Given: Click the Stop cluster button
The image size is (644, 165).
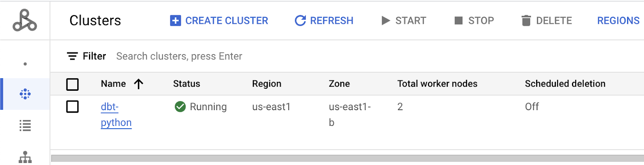Looking at the screenshot, I should point(474,21).
